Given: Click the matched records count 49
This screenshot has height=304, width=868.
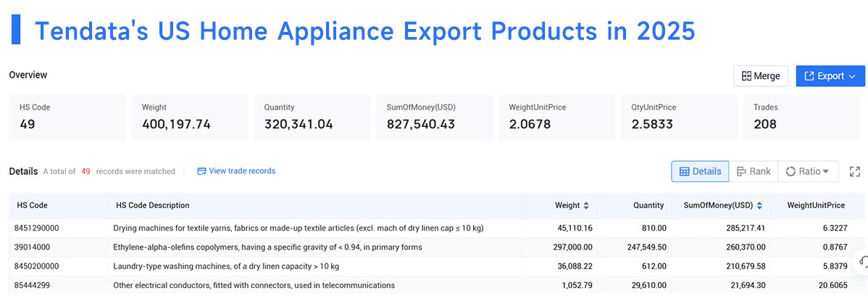Looking at the screenshot, I should tap(85, 171).
